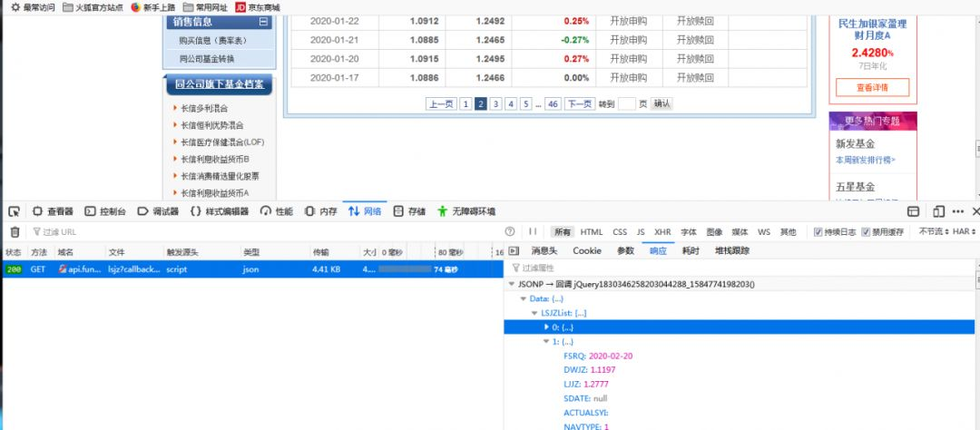Screen dimensions: 980x430
Task: Filter requests by JS
Action: coord(641,232)
